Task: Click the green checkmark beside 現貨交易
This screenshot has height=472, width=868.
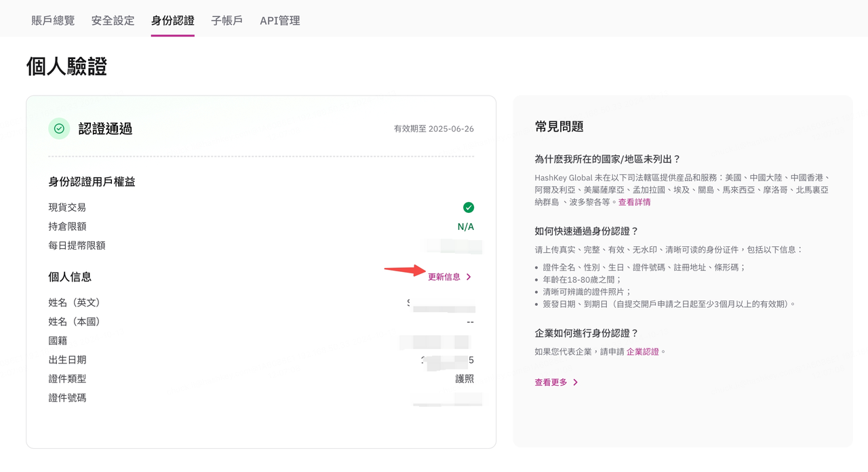Action: 469,208
